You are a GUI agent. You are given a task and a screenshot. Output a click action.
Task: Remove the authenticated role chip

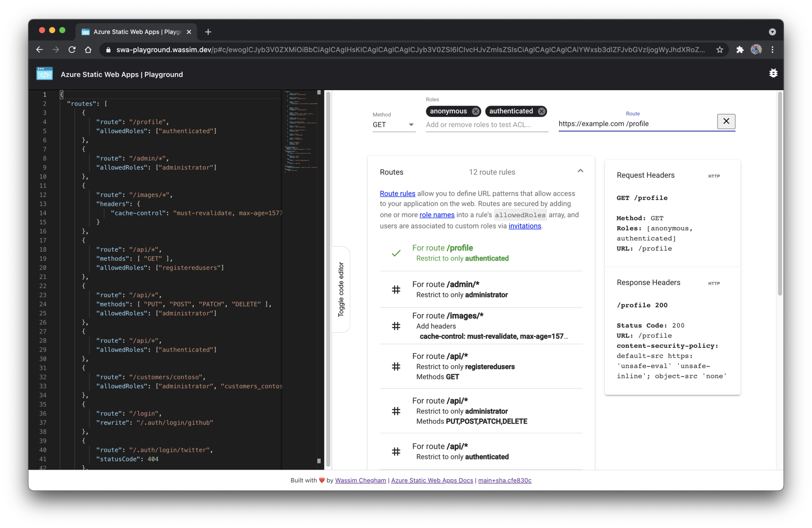541,111
